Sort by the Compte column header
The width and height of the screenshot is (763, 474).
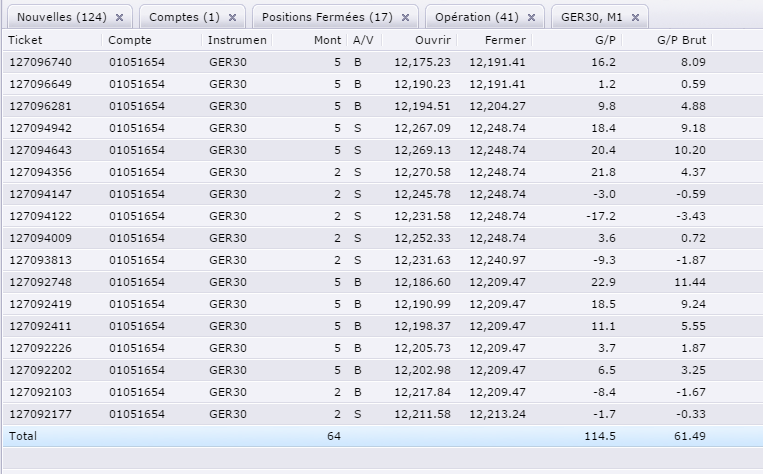pyautogui.click(x=152, y=40)
